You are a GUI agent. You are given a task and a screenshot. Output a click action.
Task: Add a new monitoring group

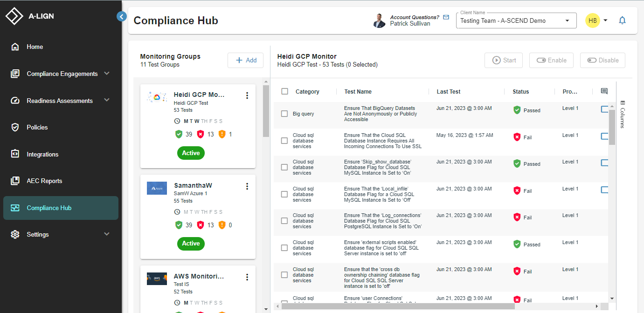246,60
